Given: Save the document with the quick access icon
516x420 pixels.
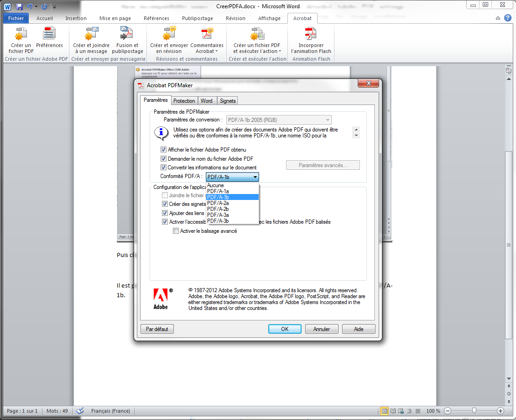Looking at the screenshot, I should [20, 7].
